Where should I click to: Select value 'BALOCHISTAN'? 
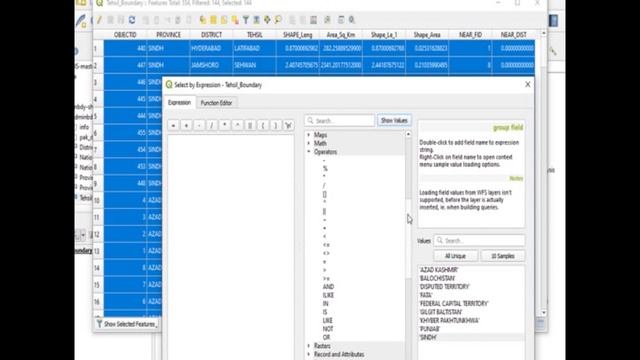[437, 278]
